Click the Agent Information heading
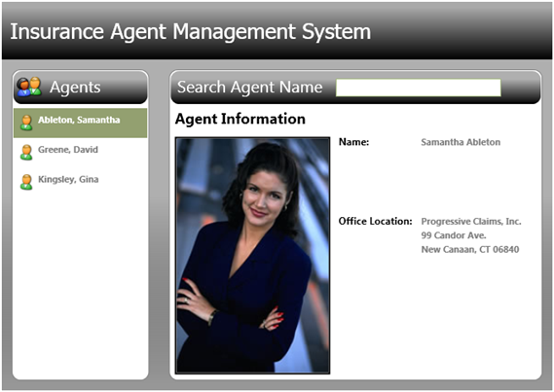 pos(240,119)
